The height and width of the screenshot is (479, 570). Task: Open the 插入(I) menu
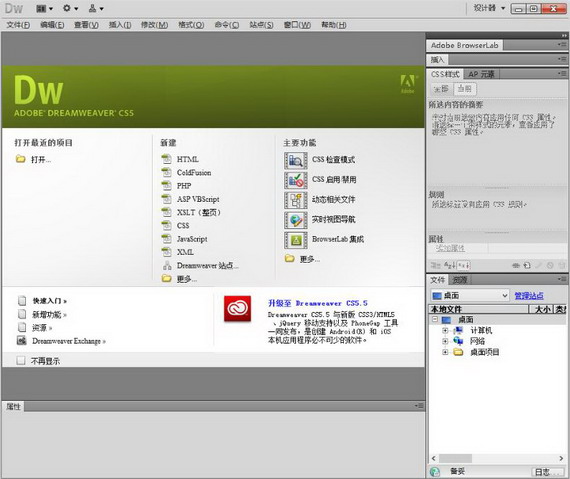pos(120,25)
